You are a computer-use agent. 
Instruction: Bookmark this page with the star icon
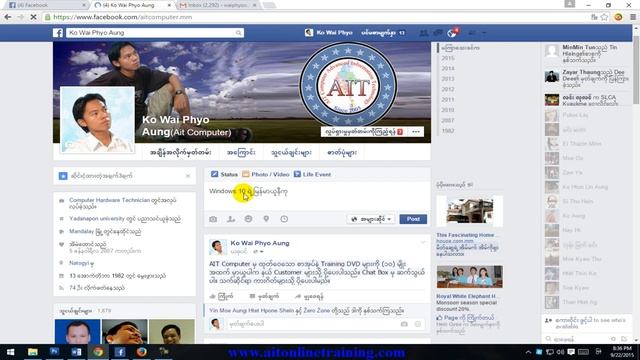tap(604, 17)
